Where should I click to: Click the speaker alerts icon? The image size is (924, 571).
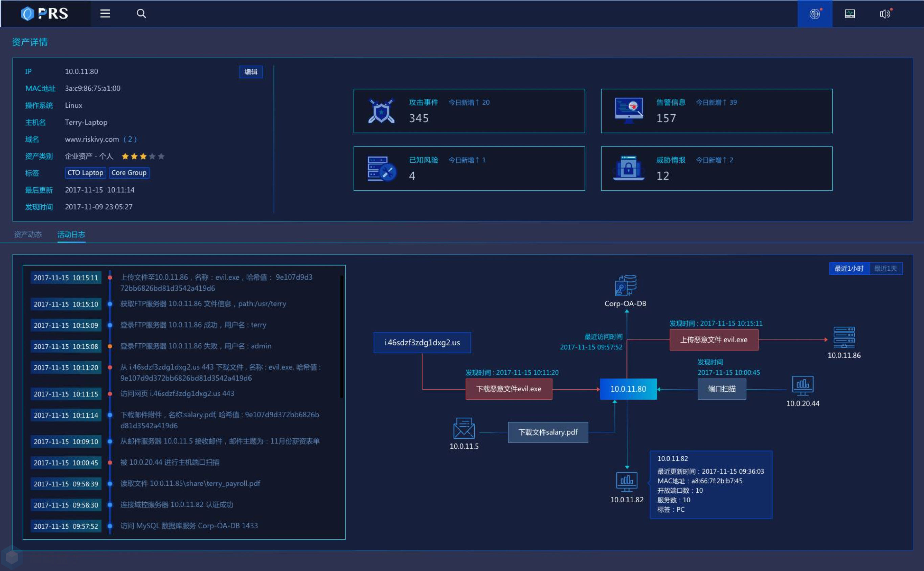pos(884,14)
